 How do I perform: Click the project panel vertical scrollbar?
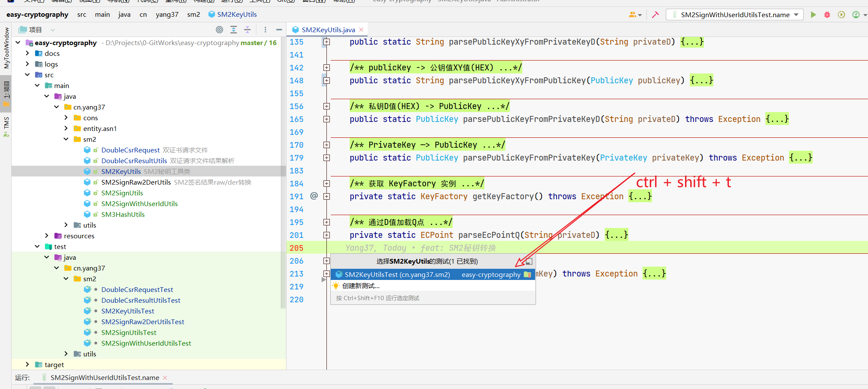point(283,172)
